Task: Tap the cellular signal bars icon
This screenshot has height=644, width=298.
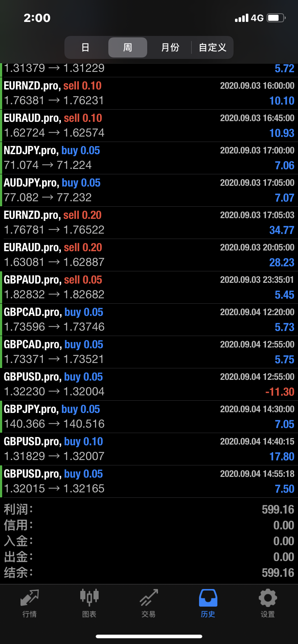Action: (x=241, y=18)
